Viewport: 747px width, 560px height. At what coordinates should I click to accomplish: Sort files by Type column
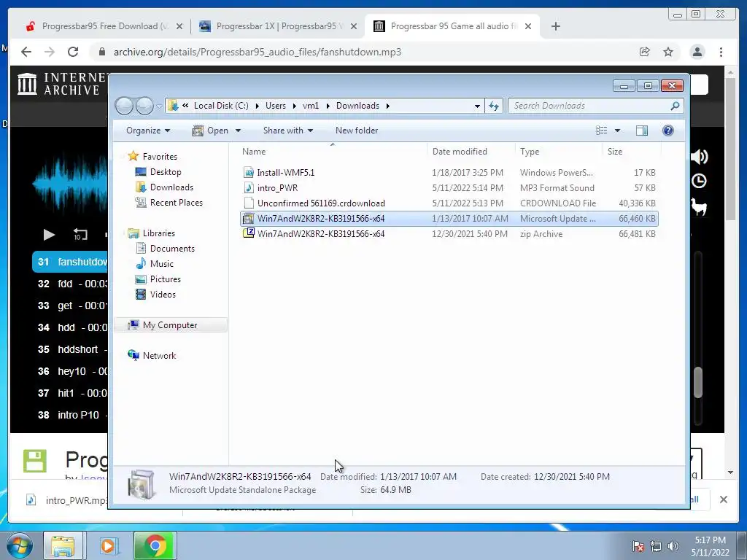click(x=559, y=152)
